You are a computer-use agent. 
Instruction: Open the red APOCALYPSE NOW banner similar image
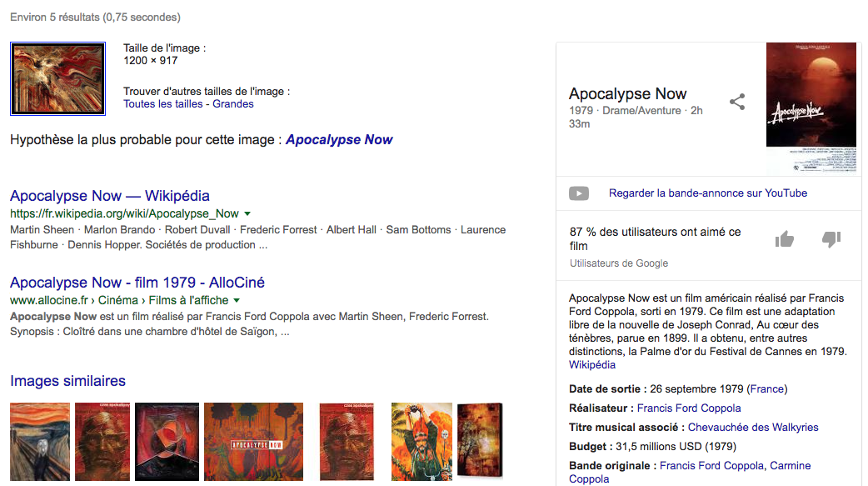[x=253, y=442]
